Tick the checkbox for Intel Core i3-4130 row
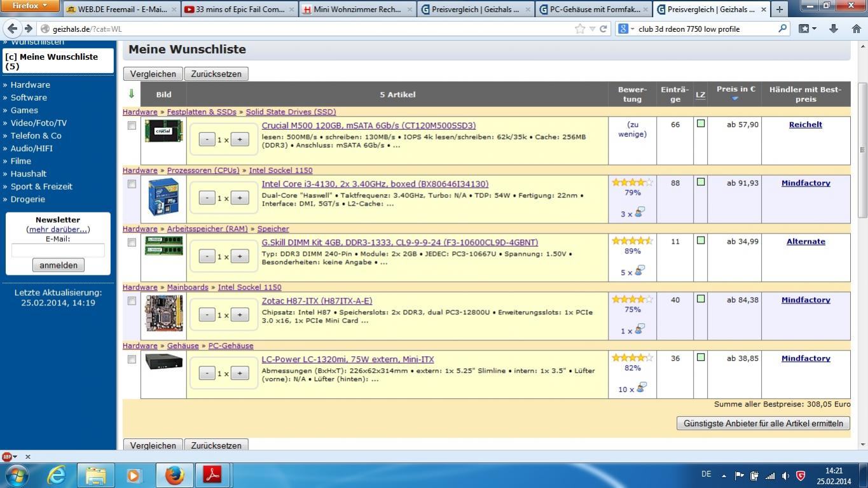The height and width of the screenshot is (488, 868). (132, 184)
